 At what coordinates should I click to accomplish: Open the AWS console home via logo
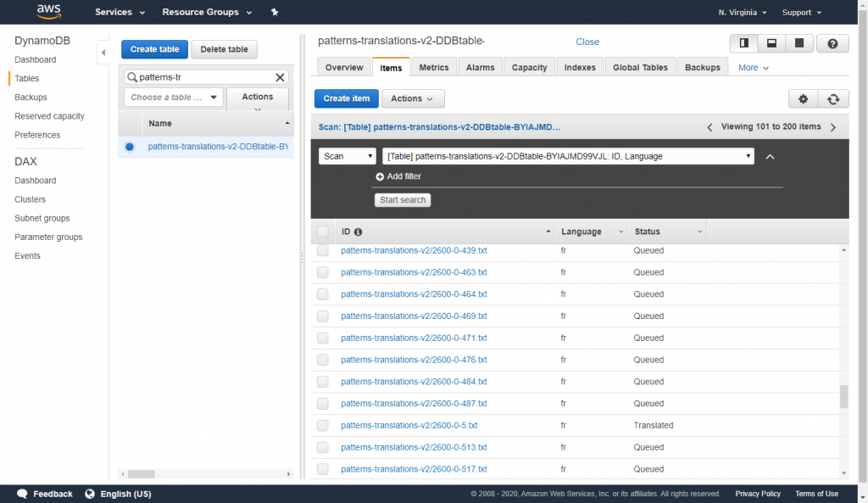pos(48,12)
